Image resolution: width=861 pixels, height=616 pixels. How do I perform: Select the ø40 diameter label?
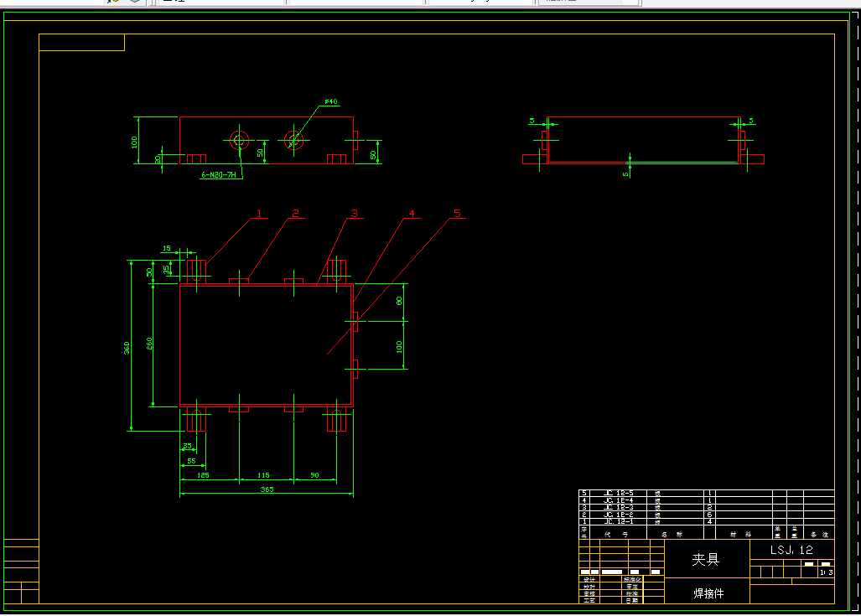331,101
